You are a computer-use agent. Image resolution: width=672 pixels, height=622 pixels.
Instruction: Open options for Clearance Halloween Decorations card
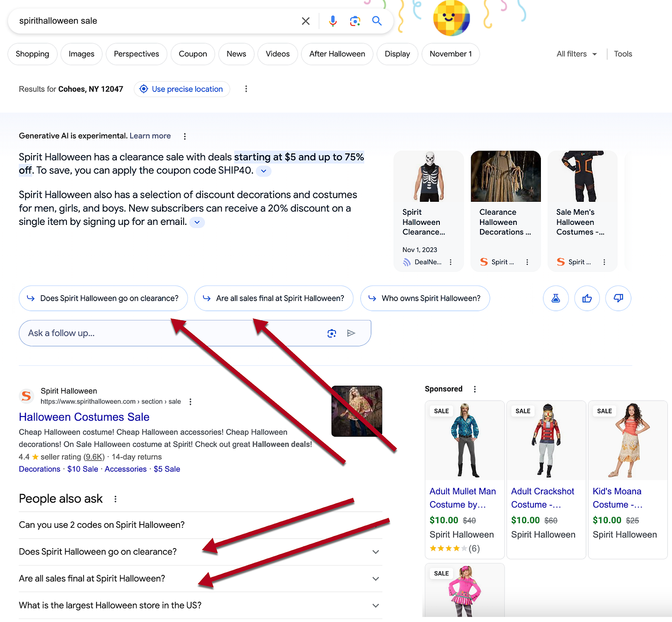527,262
